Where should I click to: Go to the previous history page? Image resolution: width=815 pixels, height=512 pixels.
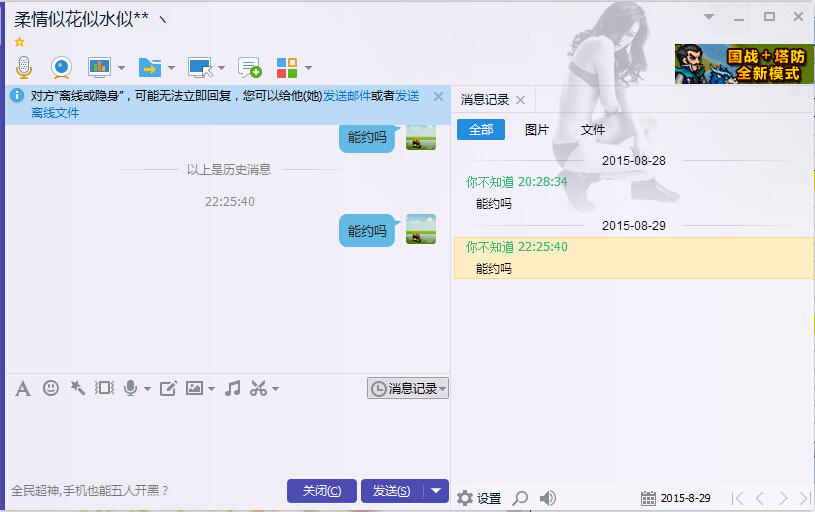760,498
